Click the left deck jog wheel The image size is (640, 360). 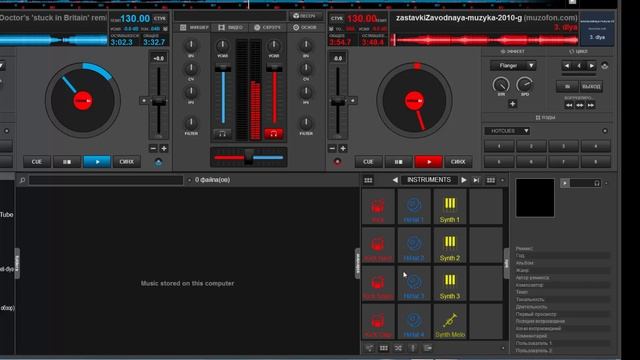[83, 100]
